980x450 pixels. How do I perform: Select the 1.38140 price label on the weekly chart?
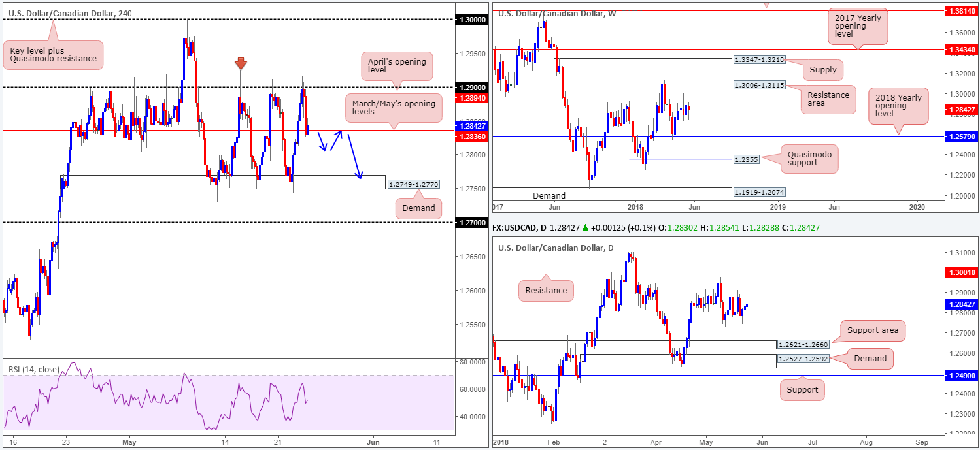pos(961,11)
